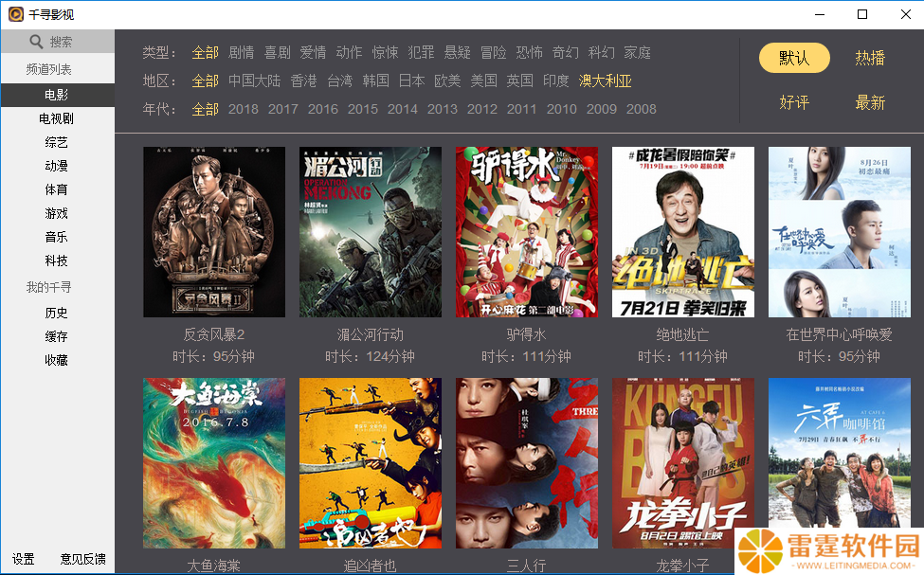Filter genre by 动作
This screenshot has width=924, height=575.
tap(349, 52)
